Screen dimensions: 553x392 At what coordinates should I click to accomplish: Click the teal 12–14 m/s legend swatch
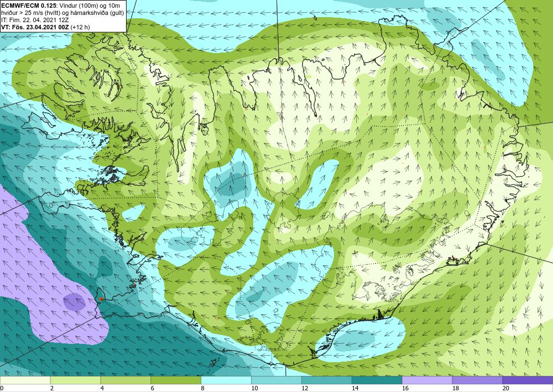[x=327, y=380]
